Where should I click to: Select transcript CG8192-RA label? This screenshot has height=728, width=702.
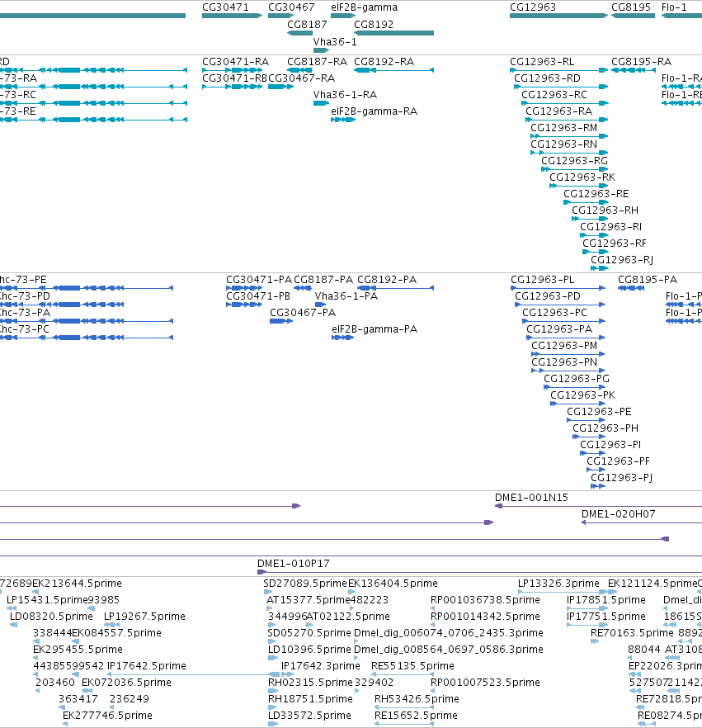tap(384, 62)
